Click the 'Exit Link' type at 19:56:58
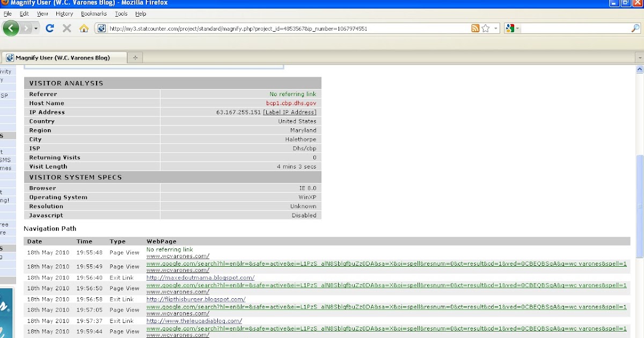Image resolution: width=644 pixels, height=338 pixels. (x=122, y=299)
